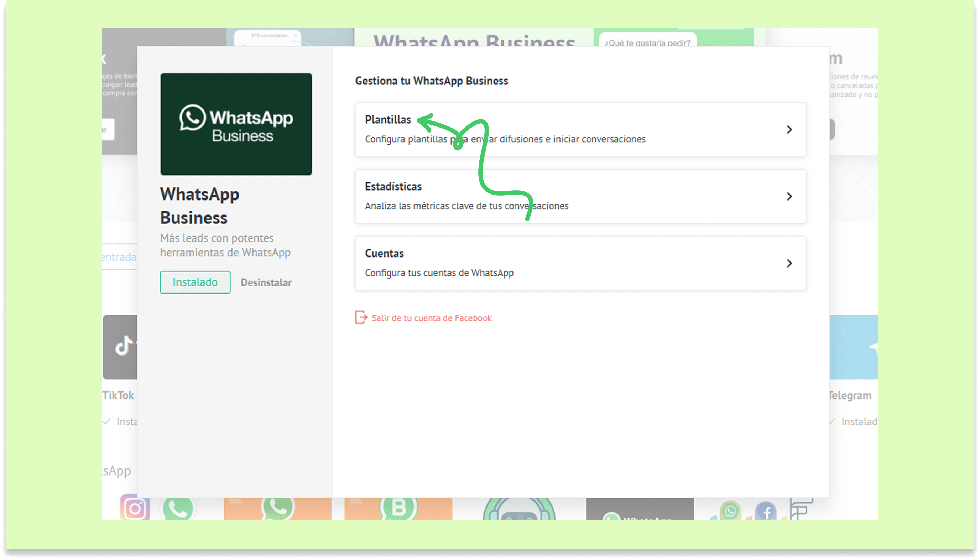
Task: Click the robot headset icon at bottom
Action: (x=518, y=510)
